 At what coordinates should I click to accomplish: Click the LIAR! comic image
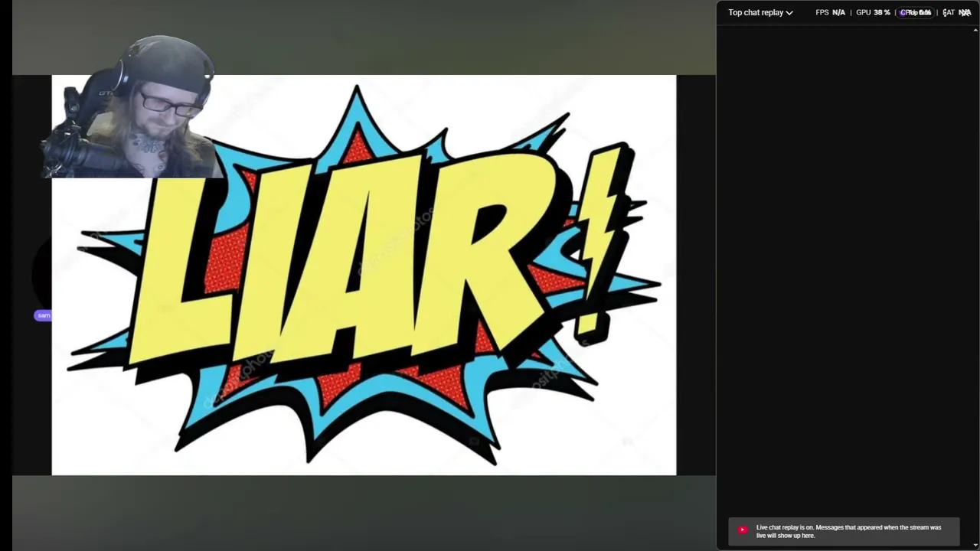364,275
